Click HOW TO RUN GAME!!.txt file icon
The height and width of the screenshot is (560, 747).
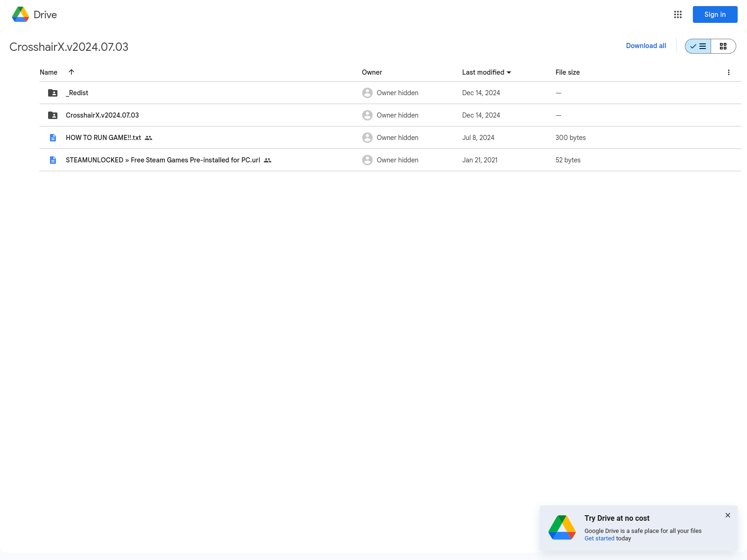(53, 138)
